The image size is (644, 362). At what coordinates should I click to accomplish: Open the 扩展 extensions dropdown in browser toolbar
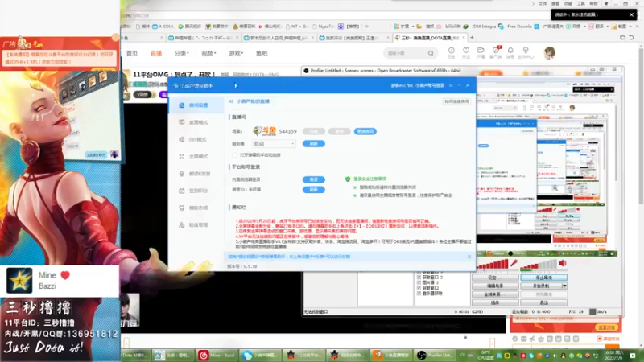point(403,27)
